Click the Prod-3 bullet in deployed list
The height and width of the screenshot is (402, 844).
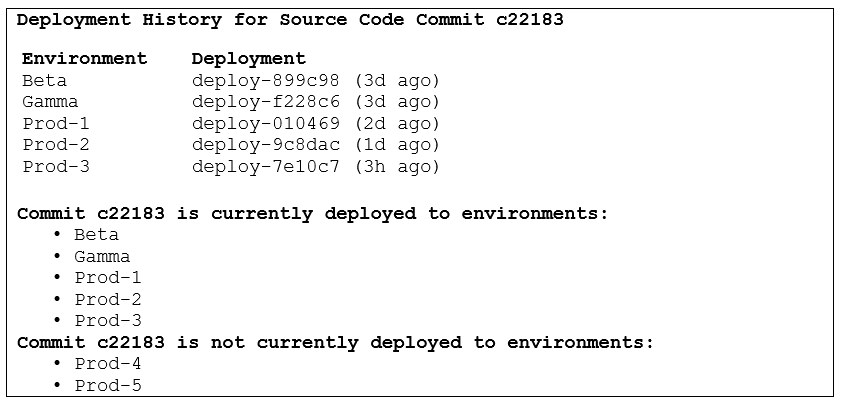pos(108,321)
